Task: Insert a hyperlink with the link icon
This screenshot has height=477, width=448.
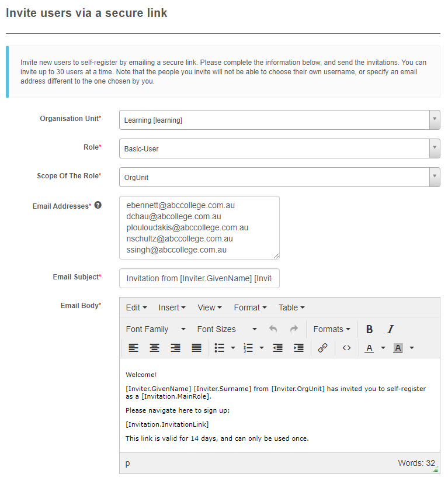Action: point(322,348)
